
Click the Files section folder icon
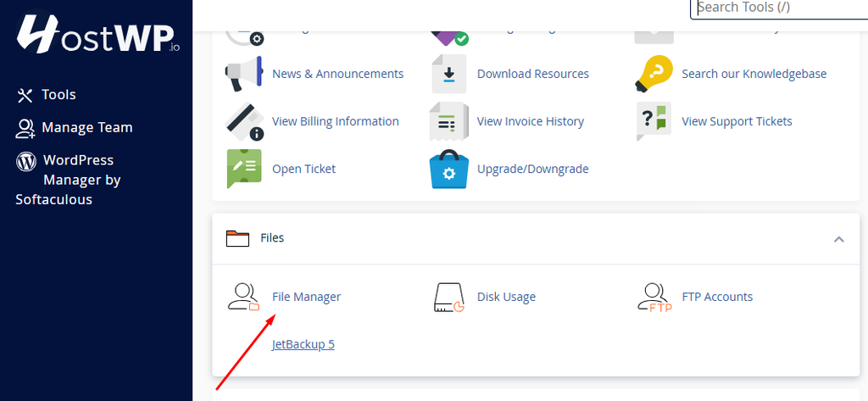click(238, 238)
